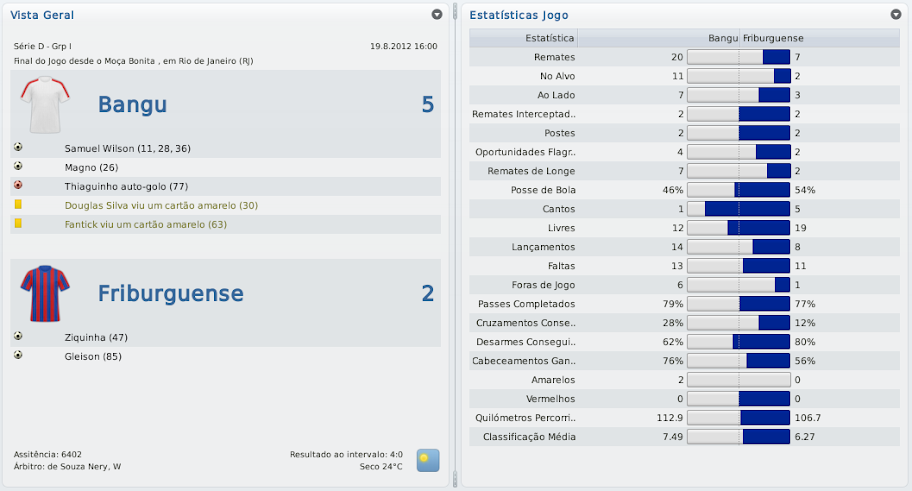Open the Estatísticas Jogo panel dropdown arrow

pyautogui.click(x=895, y=15)
